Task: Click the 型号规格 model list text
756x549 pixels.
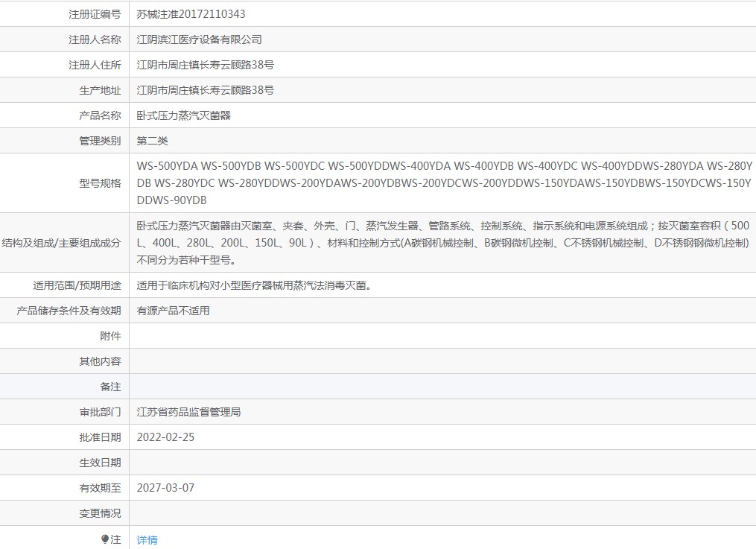Action: pos(444,183)
